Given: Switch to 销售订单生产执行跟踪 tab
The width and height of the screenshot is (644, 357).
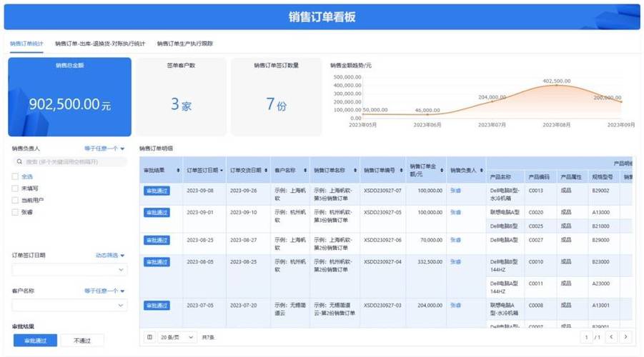Looking at the screenshot, I should tap(185, 44).
